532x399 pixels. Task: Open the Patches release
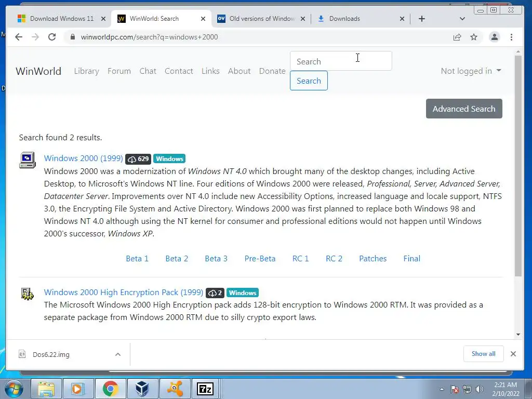pyautogui.click(x=373, y=259)
